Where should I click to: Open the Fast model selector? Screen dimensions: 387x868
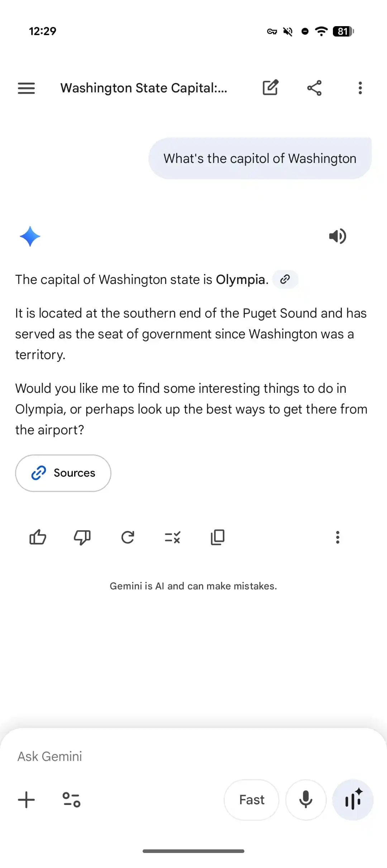pyautogui.click(x=252, y=800)
